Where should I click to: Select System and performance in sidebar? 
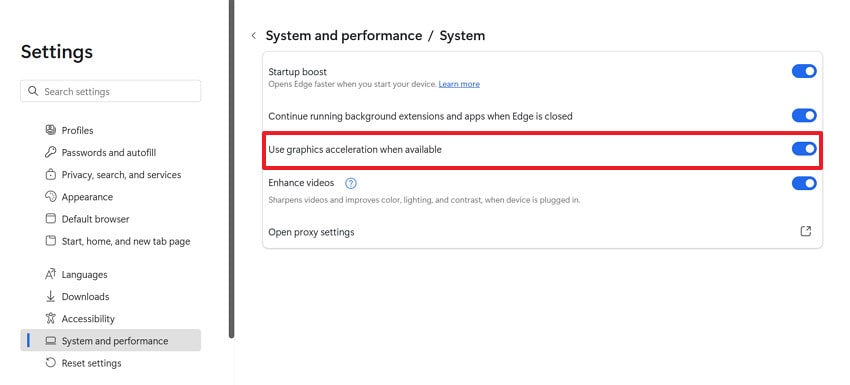(x=111, y=341)
